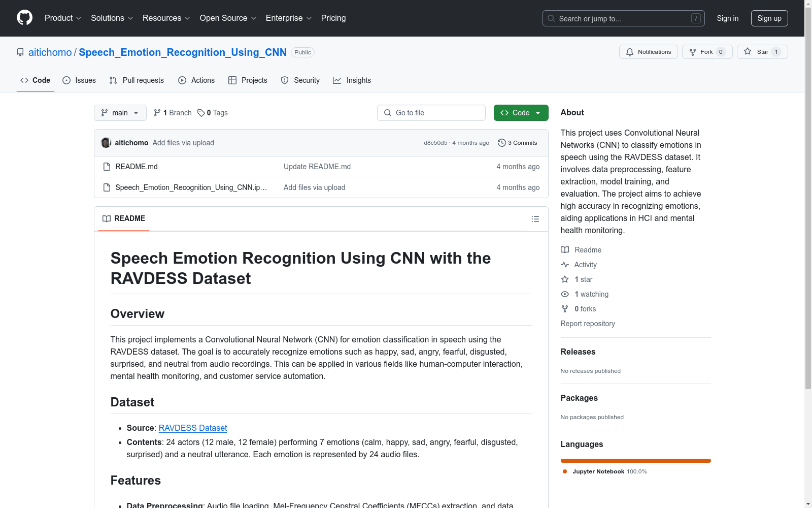Open aitichomo owner profile link
The image size is (812, 508).
pos(50,52)
